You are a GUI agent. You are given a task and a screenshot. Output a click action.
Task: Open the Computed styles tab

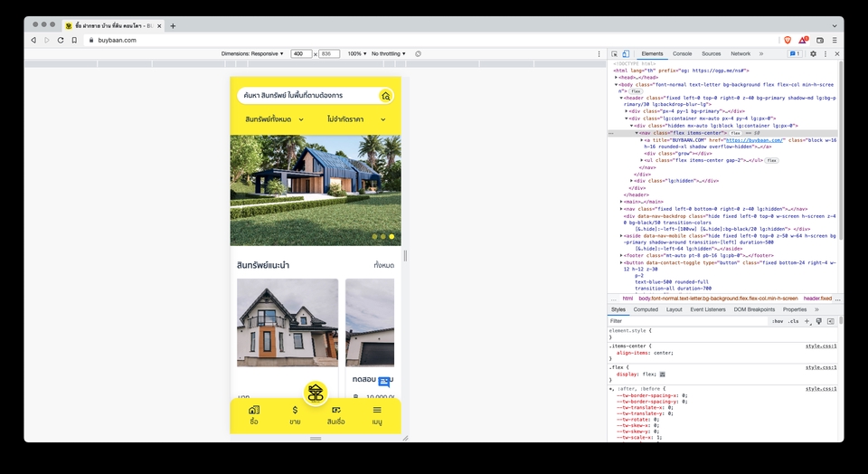pos(646,309)
